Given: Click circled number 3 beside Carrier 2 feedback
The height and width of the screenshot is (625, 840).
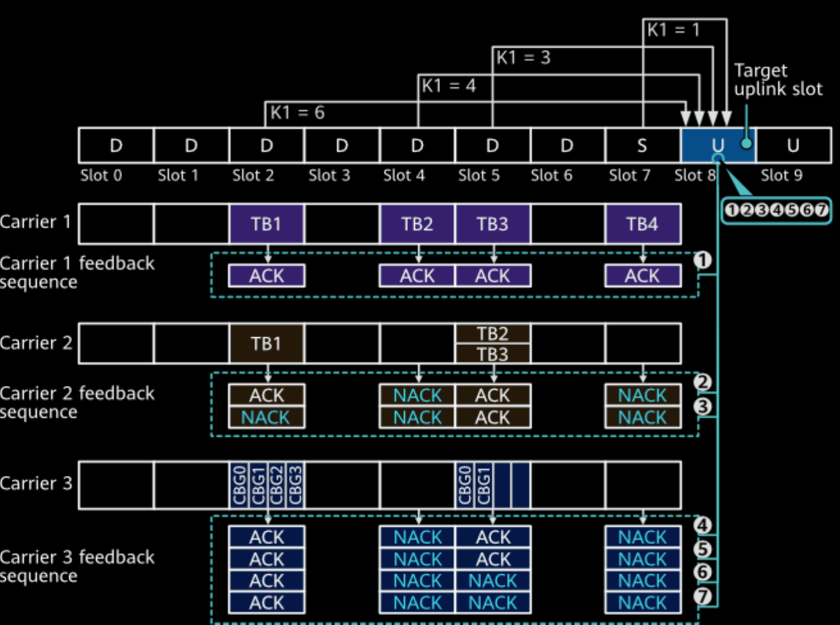Looking at the screenshot, I should 704,406.
